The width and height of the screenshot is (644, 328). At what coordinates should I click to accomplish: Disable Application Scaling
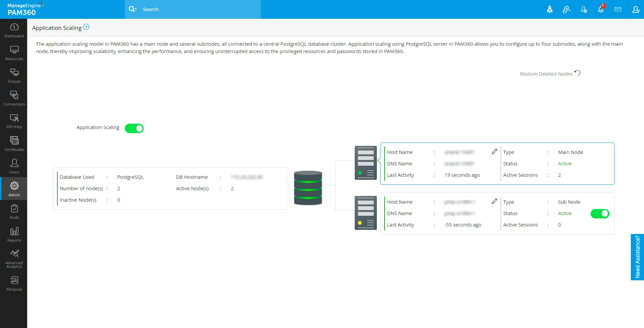134,128
